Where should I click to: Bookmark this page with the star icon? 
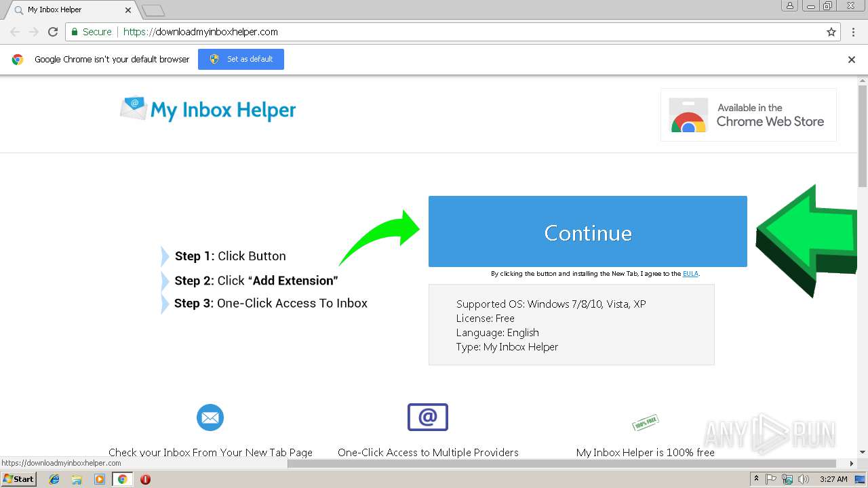831,32
